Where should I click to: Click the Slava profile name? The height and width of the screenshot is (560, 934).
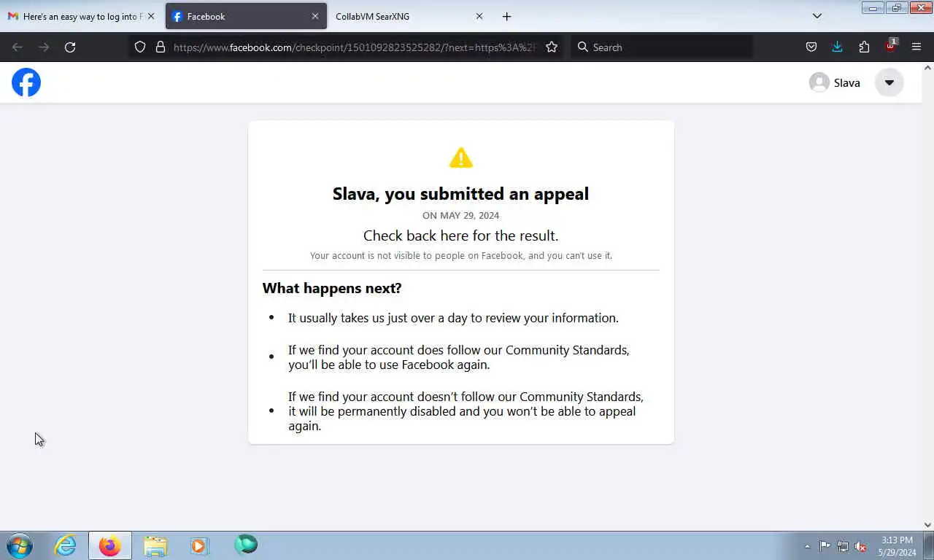point(847,83)
